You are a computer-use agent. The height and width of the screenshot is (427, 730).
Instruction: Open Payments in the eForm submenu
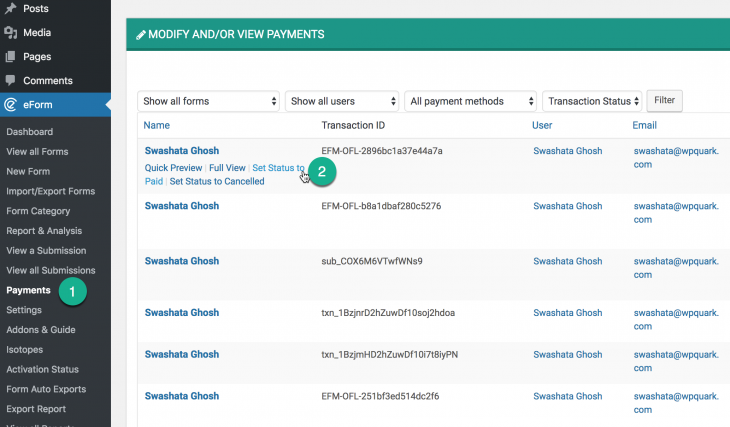coord(28,290)
